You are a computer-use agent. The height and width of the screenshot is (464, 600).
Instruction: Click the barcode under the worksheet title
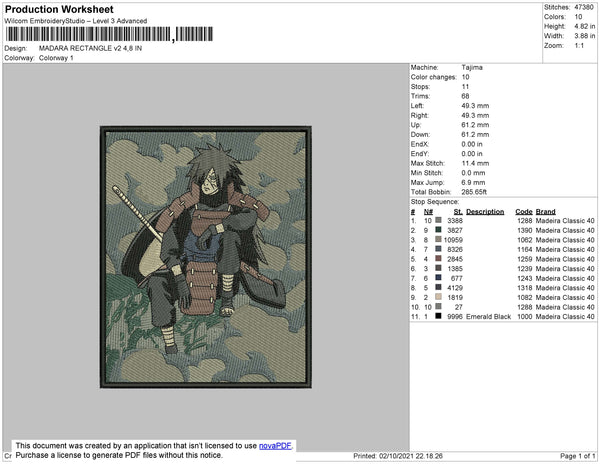[x=109, y=34]
